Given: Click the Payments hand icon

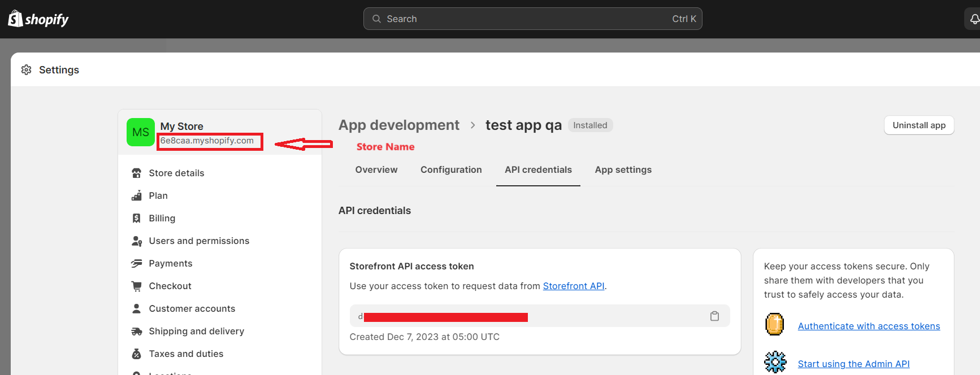Looking at the screenshot, I should [136, 263].
